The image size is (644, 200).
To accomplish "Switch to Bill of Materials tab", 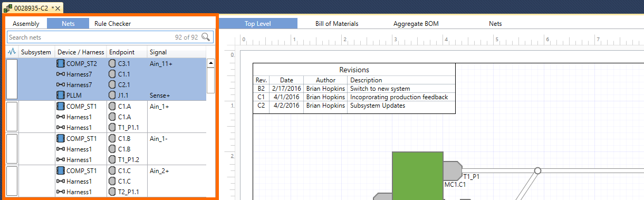I will [x=337, y=24].
